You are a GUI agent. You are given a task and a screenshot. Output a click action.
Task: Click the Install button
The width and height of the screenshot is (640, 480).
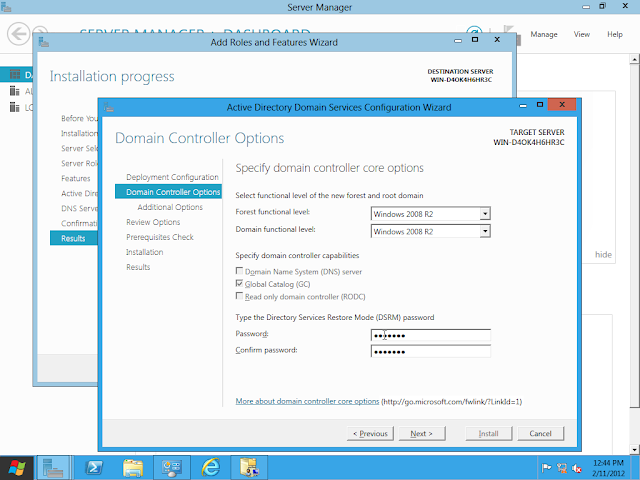[x=489, y=433]
